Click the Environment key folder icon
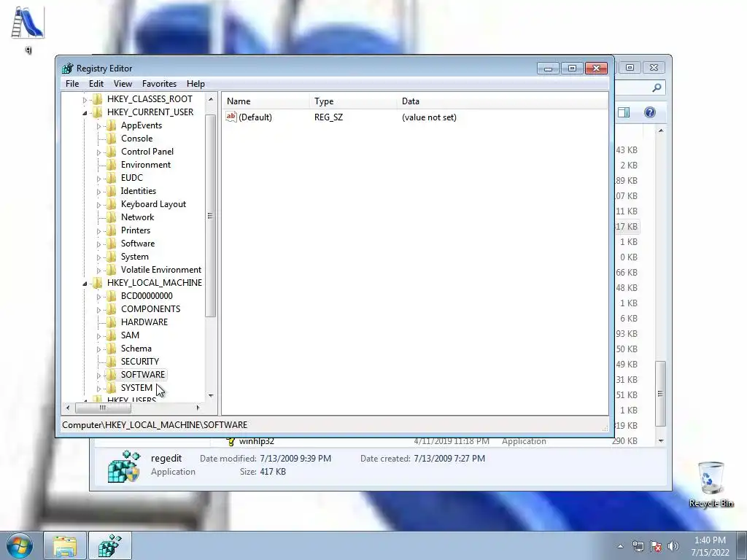 click(x=111, y=164)
